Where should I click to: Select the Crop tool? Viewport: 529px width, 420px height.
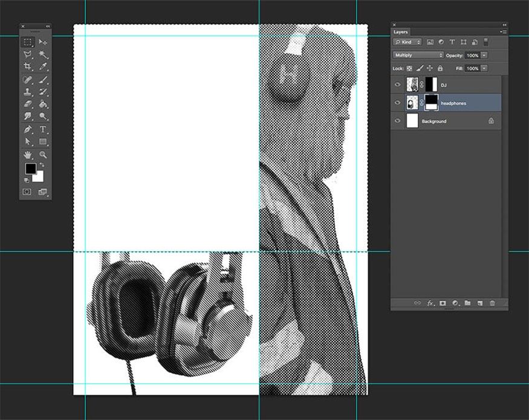coord(27,66)
